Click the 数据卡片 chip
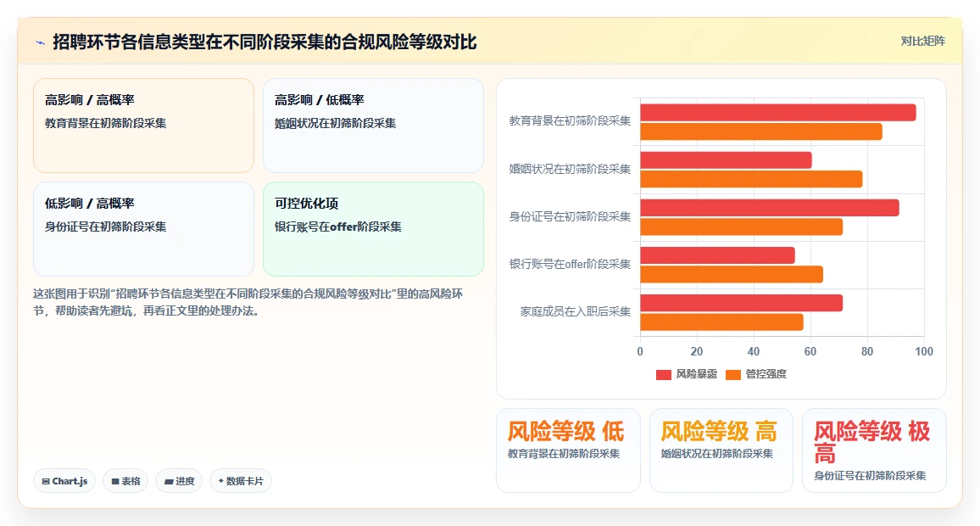 [x=241, y=481]
